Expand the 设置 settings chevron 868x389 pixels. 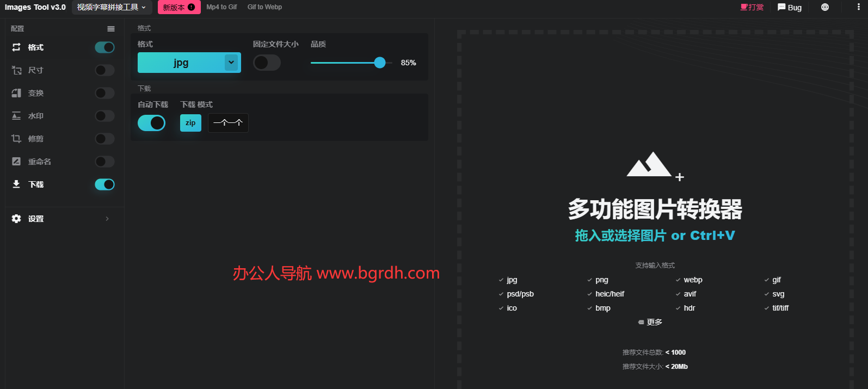(x=107, y=219)
